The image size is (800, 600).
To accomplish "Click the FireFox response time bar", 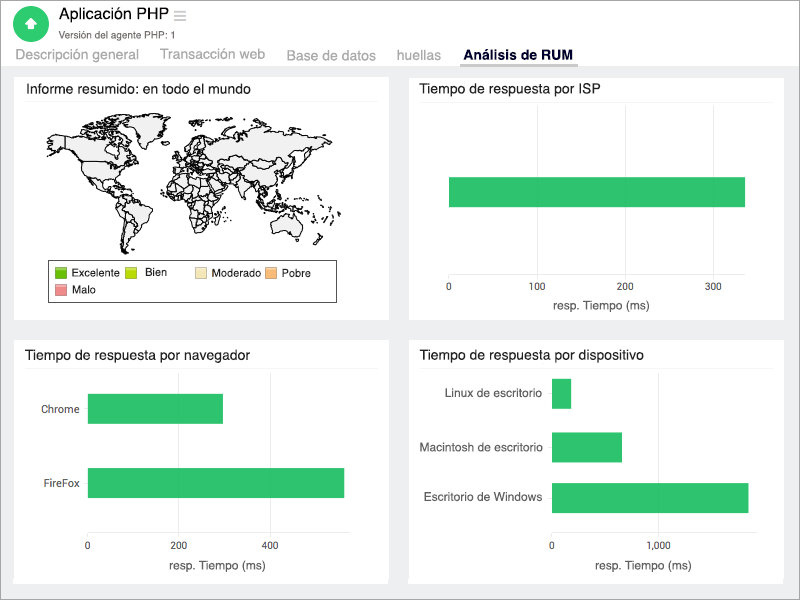I will [215, 483].
